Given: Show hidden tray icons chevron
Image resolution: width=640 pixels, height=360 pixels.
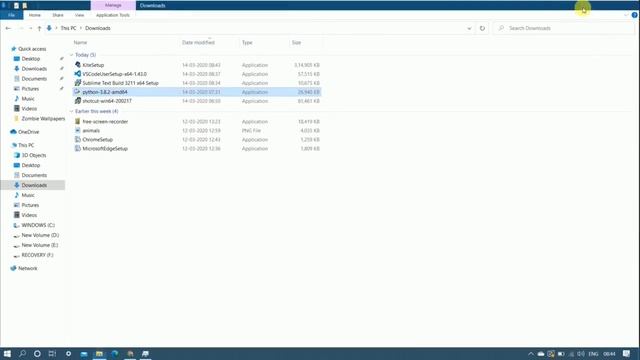Looking at the screenshot, I should pyautogui.click(x=531, y=354).
